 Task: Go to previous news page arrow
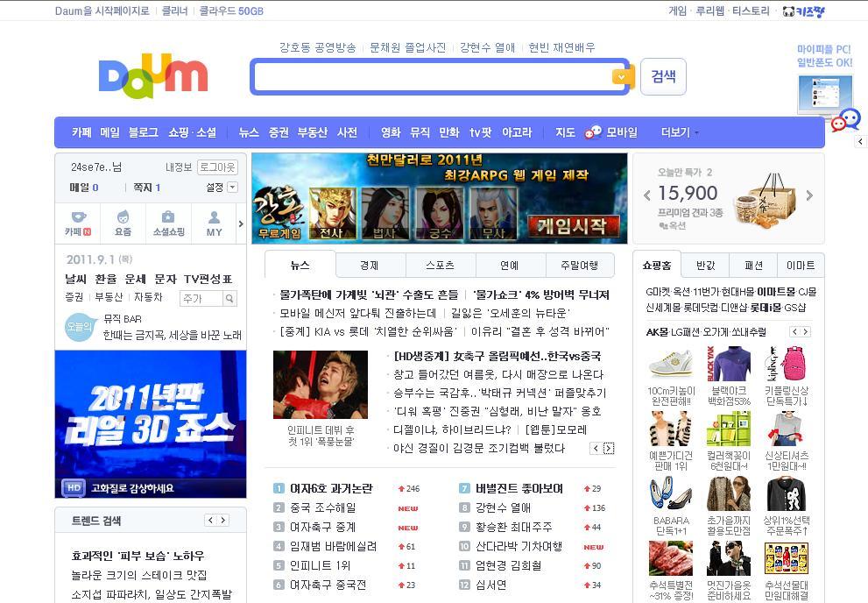(x=596, y=449)
